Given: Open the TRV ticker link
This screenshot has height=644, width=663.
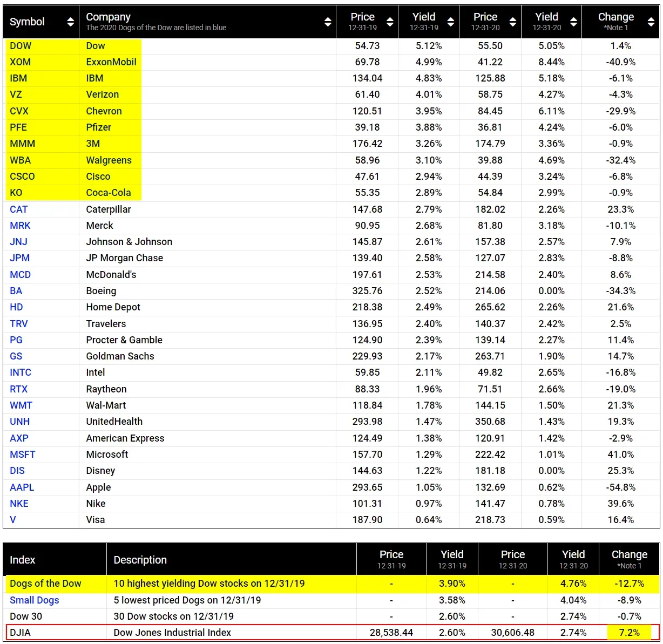Looking at the screenshot, I should [x=19, y=324].
